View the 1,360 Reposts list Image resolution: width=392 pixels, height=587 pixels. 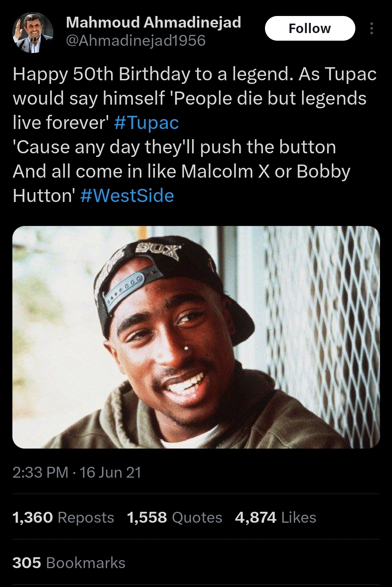point(63,517)
